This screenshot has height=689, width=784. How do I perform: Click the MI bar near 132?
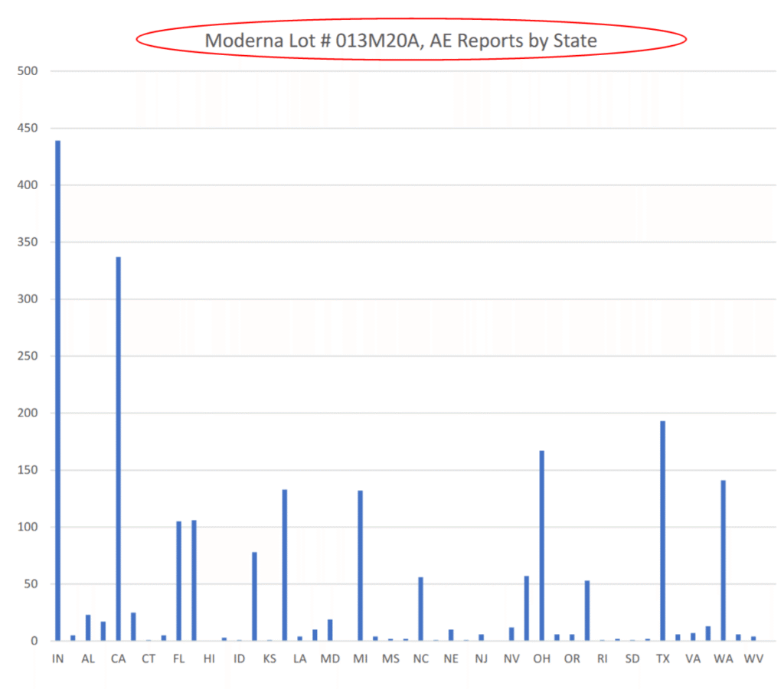(361, 566)
